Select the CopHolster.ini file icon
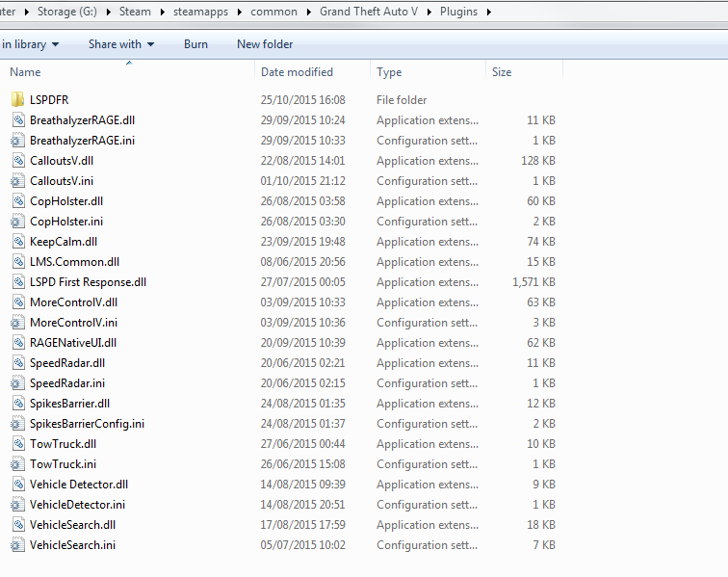 [17, 222]
